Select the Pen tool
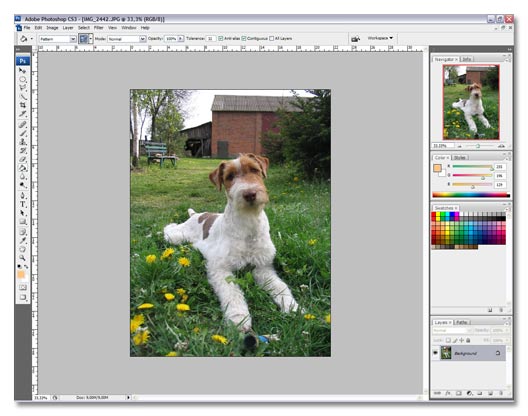 (x=22, y=195)
